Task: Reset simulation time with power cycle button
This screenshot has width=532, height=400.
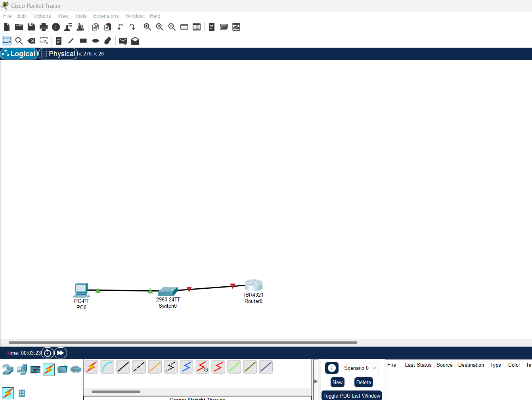Action: pyautogui.click(x=48, y=353)
